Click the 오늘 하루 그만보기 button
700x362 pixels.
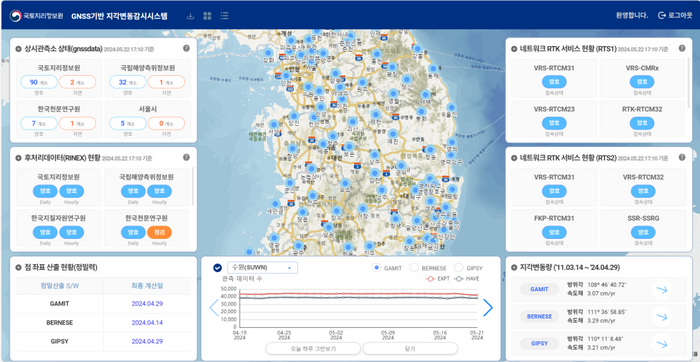tap(312, 348)
